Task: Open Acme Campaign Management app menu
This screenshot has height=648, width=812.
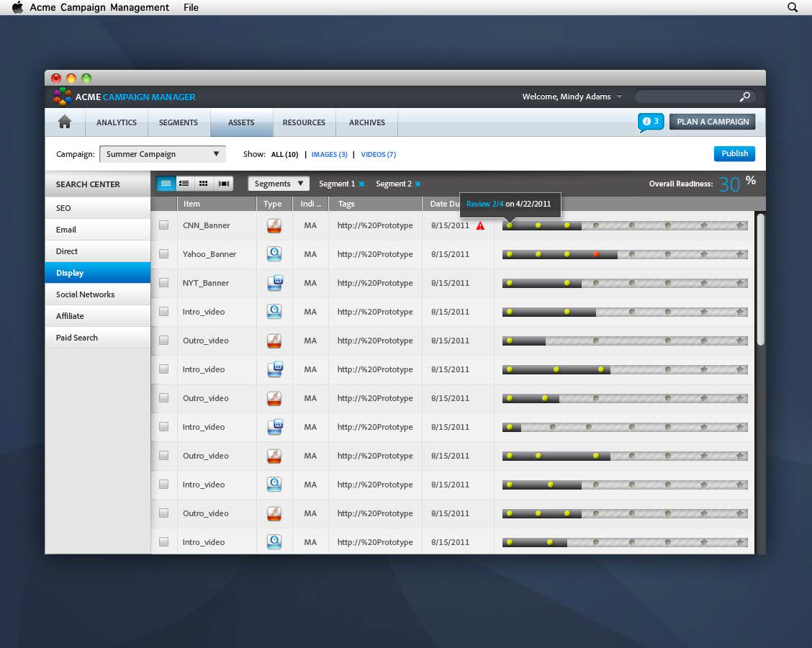Action: tap(99, 7)
